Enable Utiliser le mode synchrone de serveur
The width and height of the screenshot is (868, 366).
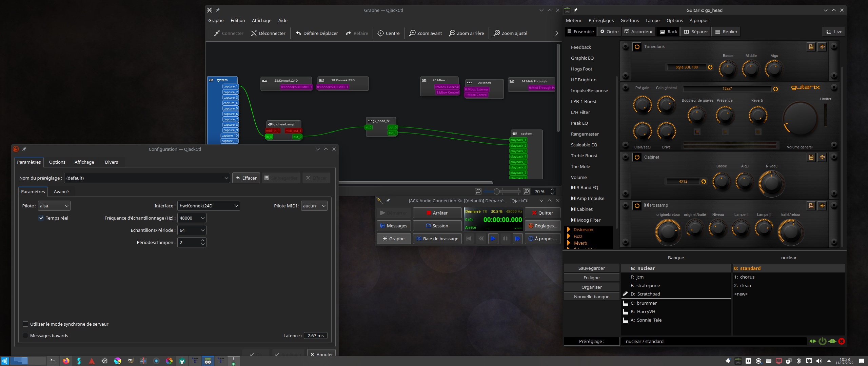[25, 324]
